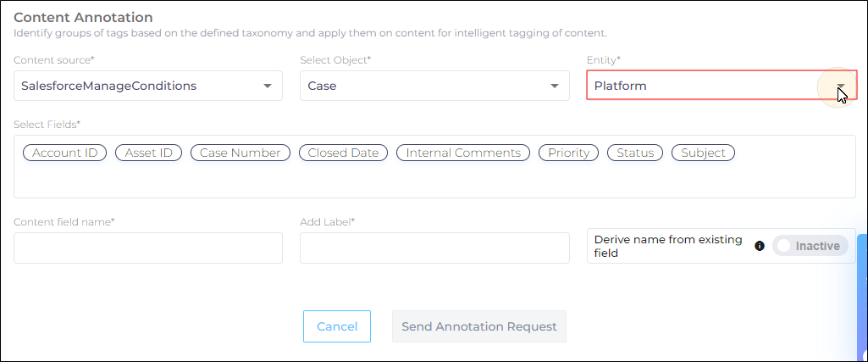Screen dimensions: 868x362
Task: Expand the Select Object dropdown arrow
Action: pyautogui.click(x=554, y=86)
